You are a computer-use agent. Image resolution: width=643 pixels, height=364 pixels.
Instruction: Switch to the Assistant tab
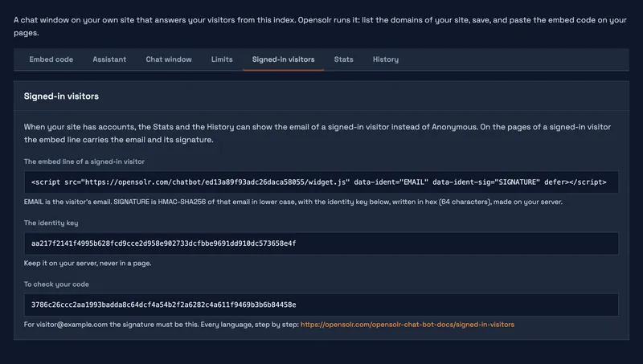coord(109,59)
